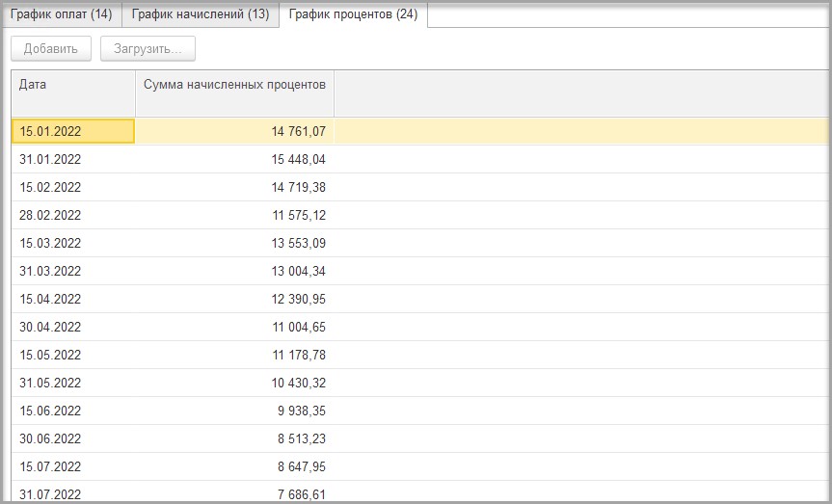
Task: Select the amount cell 12 390,95
Action: [x=234, y=299]
